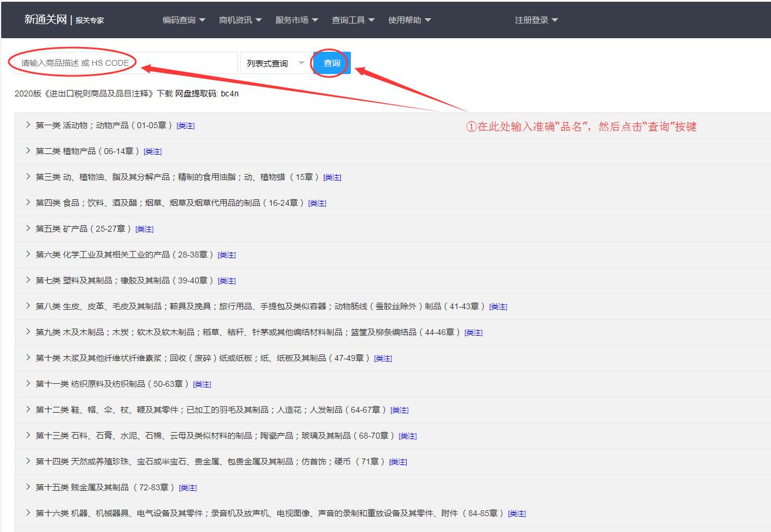Open the 商机资讯 menu
This screenshot has height=532, width=771.
click(x=240, y=20)
